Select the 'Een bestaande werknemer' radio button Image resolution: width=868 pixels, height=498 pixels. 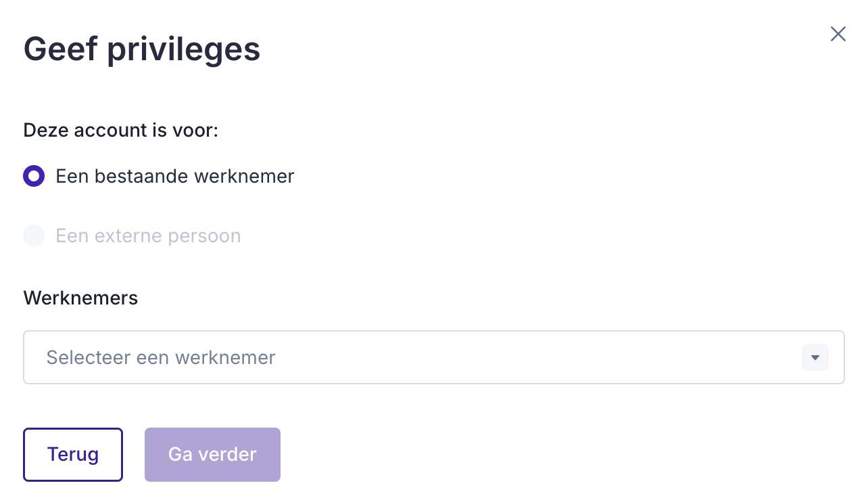click(x=34, y=177)
